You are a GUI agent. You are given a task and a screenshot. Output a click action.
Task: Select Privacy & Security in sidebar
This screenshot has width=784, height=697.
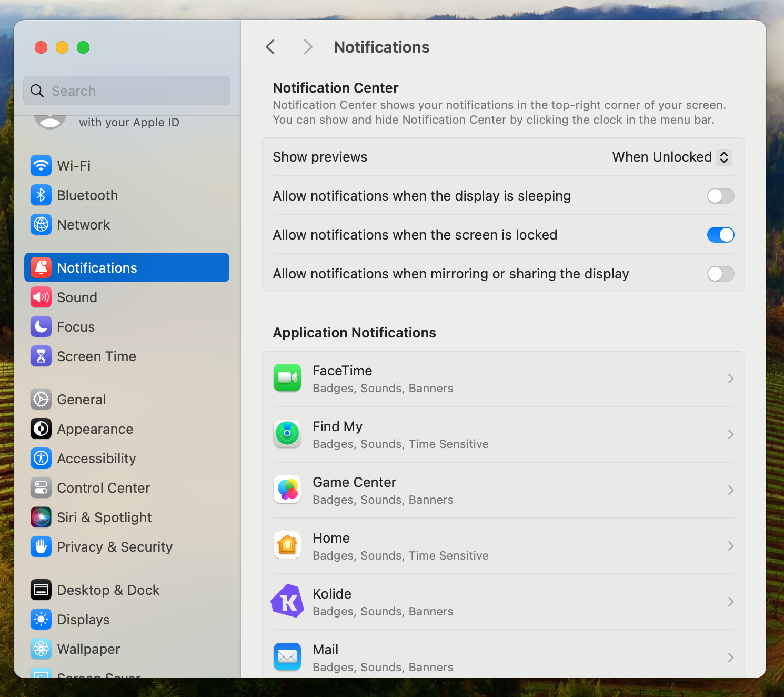pos(114,547)
